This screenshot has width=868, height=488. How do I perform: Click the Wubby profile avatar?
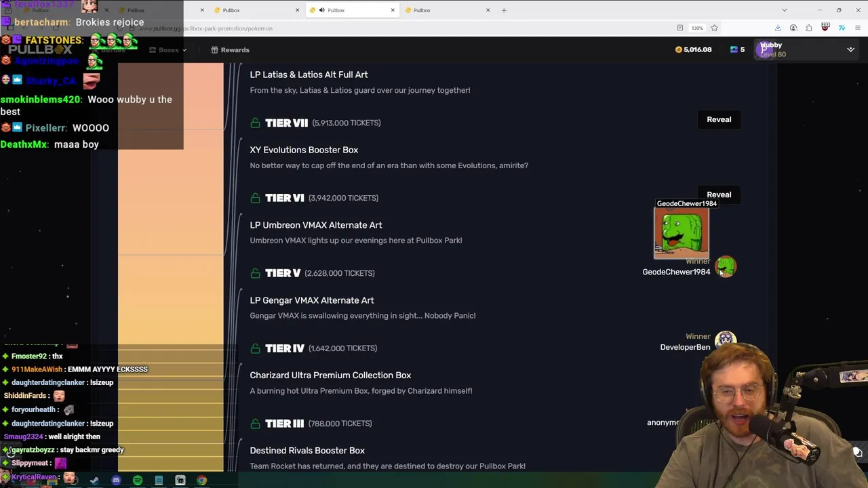764,49
